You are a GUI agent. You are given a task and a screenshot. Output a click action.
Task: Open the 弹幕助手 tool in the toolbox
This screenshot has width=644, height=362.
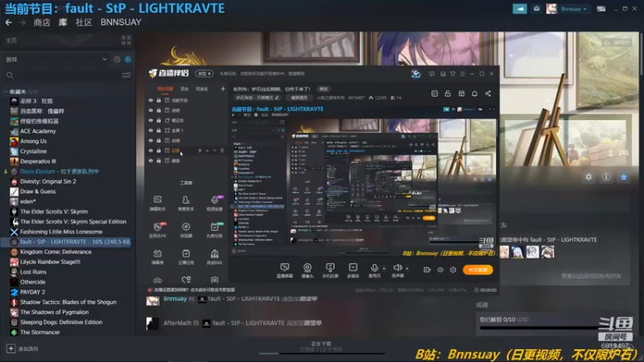[x=157, y=203]
